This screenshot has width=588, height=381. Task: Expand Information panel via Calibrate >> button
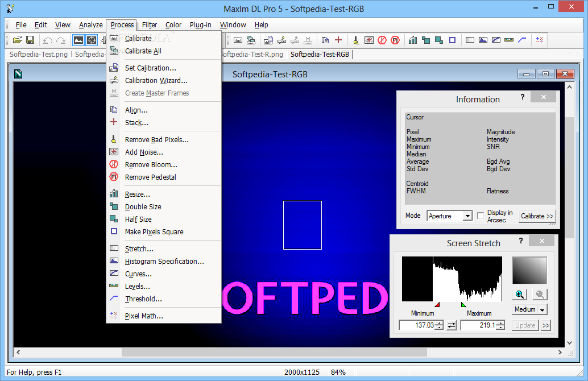point(537,216)
